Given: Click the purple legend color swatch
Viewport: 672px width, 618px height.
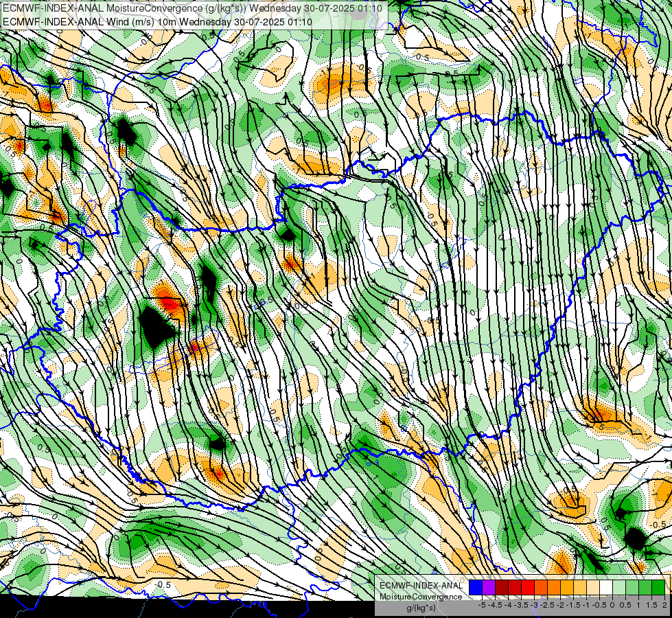Looking at the screenshot, I should (x=489, y=587).
